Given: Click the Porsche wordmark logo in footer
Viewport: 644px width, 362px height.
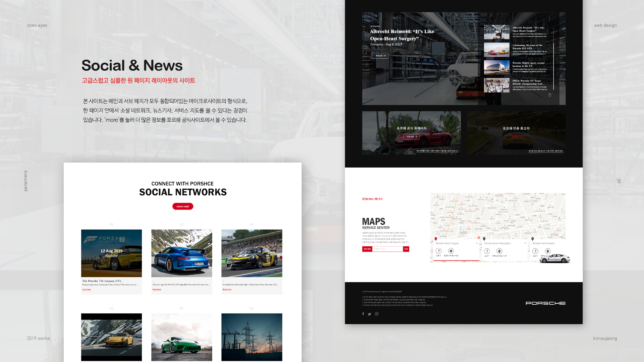Looking at the screenshot, I should (545, 303).
